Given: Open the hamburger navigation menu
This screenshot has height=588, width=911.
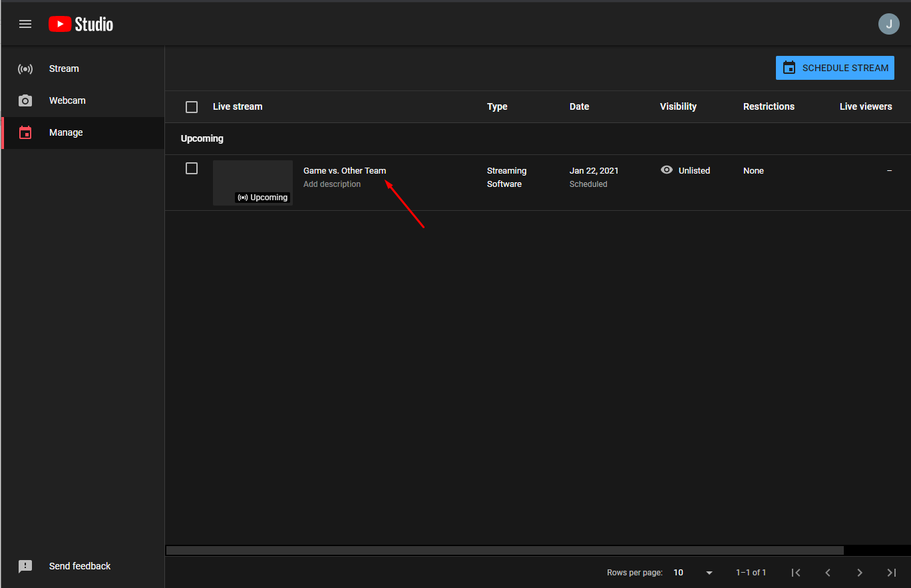Looking at the screenshot, I should point(25,24).
